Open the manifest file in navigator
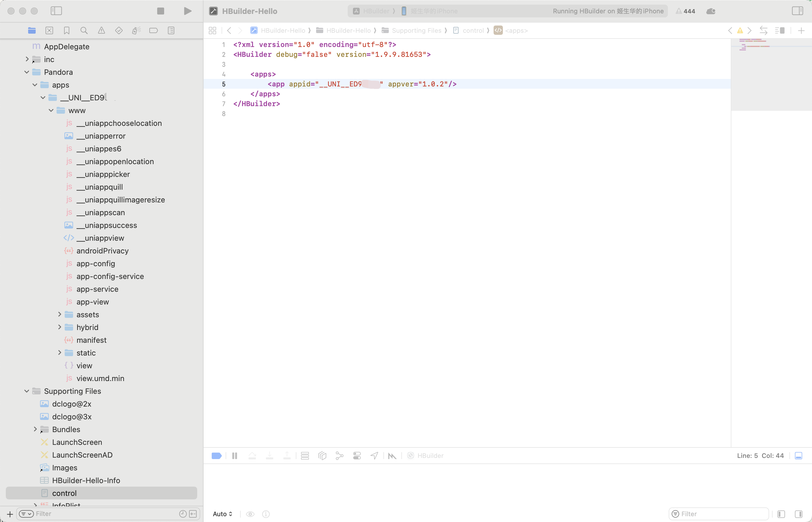The image size is (812, 522). 91,340
